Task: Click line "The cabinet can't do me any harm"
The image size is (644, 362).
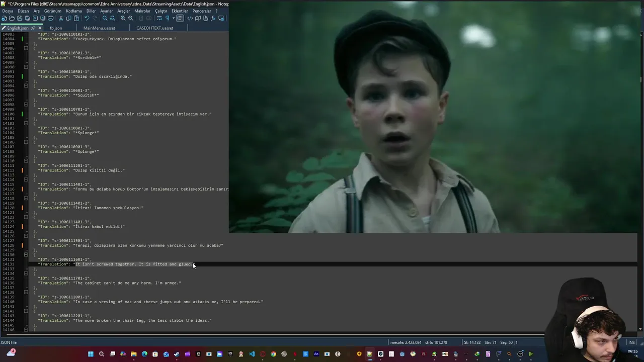Action: (109, 283)
